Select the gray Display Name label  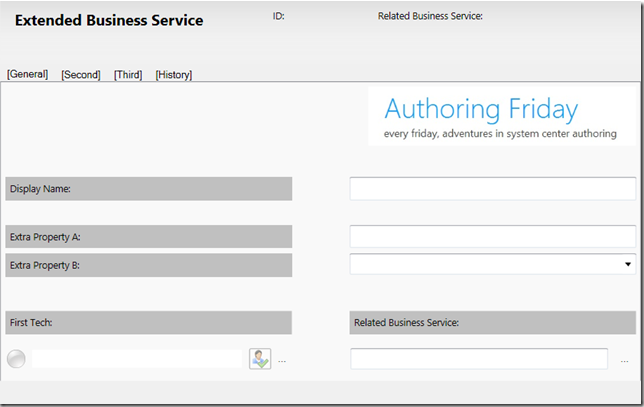tap(149, 189)
